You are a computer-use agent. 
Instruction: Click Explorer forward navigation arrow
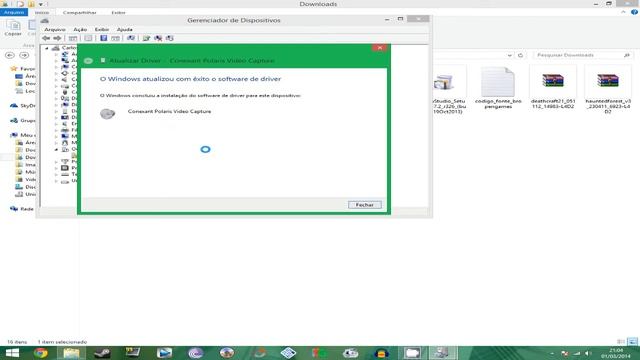(x=24, y=55)
